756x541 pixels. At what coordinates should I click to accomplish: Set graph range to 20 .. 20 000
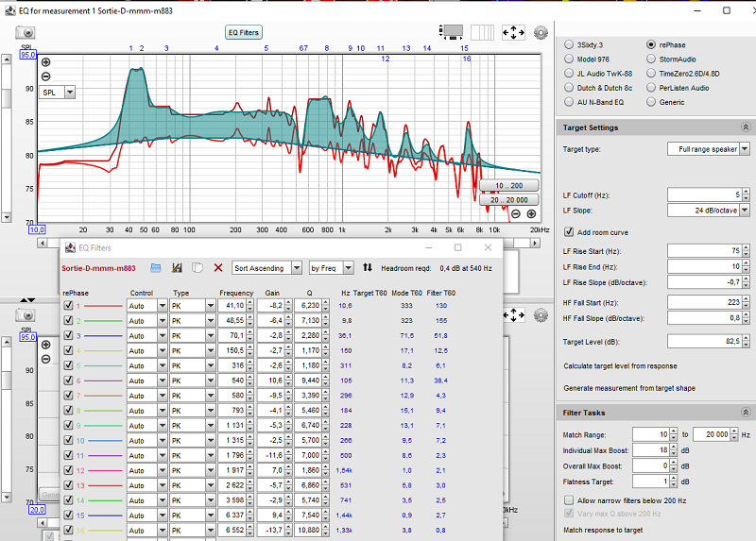pyautogui.click(x=508, y=199)
